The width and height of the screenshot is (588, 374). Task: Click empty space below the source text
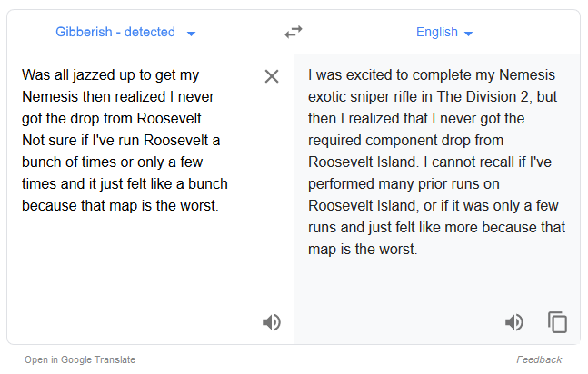[135, 262]
